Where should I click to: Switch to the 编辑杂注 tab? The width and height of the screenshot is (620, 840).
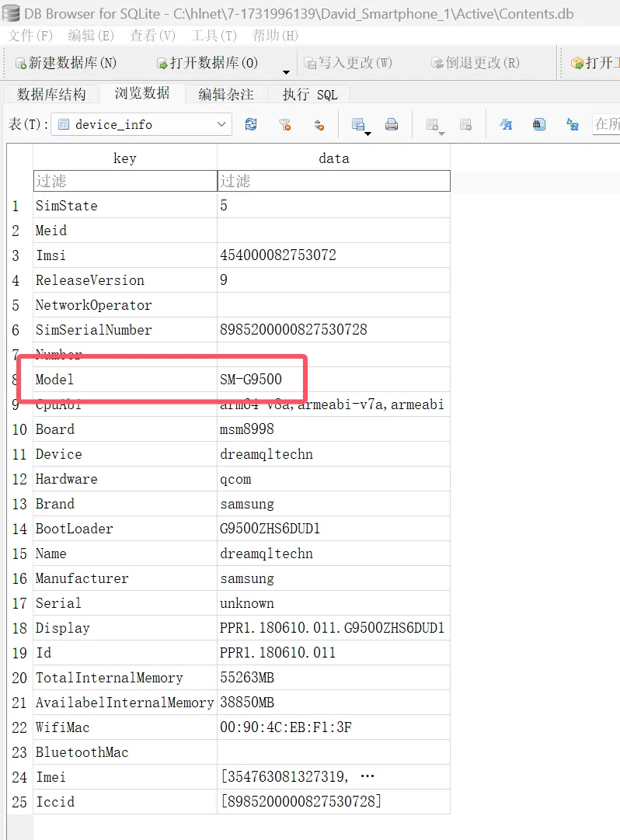point(226,94)
